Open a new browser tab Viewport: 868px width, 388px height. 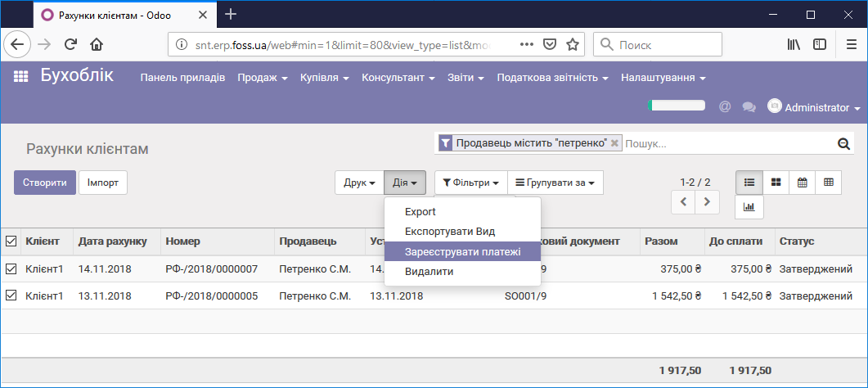231,15
